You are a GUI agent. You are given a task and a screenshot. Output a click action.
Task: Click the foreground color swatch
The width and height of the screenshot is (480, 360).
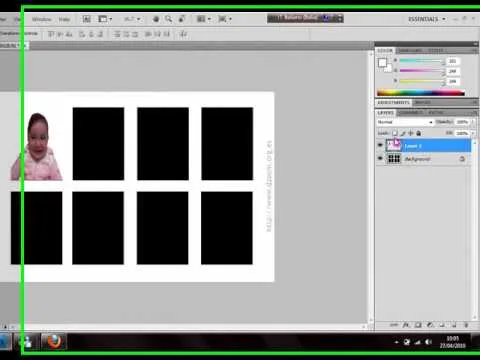(x=382, y=62)
